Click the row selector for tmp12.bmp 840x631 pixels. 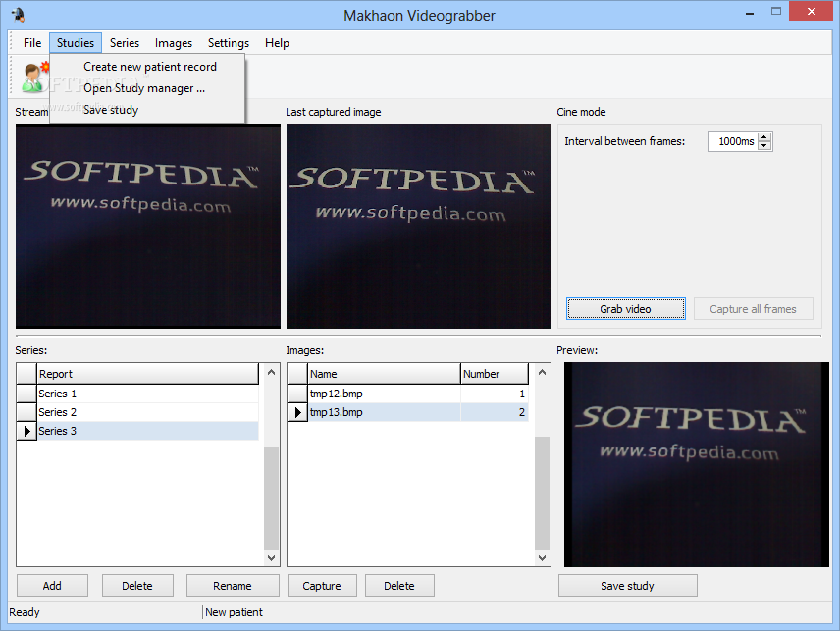[x=298, y=394]
